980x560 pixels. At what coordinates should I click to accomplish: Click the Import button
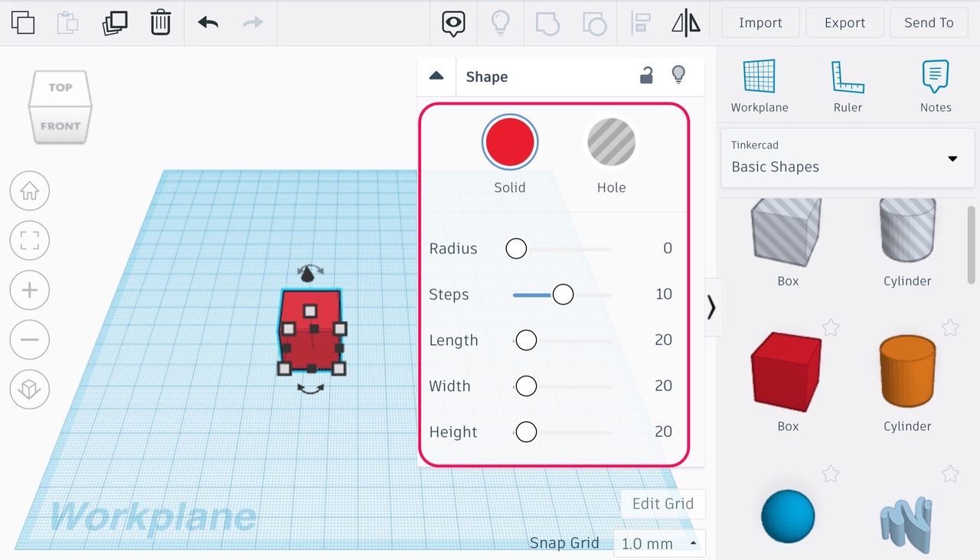(x=760, y=23)
